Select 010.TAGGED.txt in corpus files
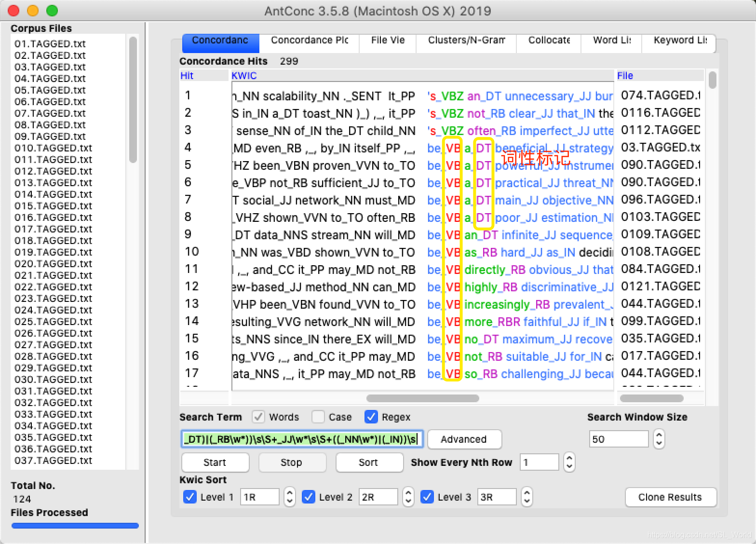 click(x=53, y=148)
